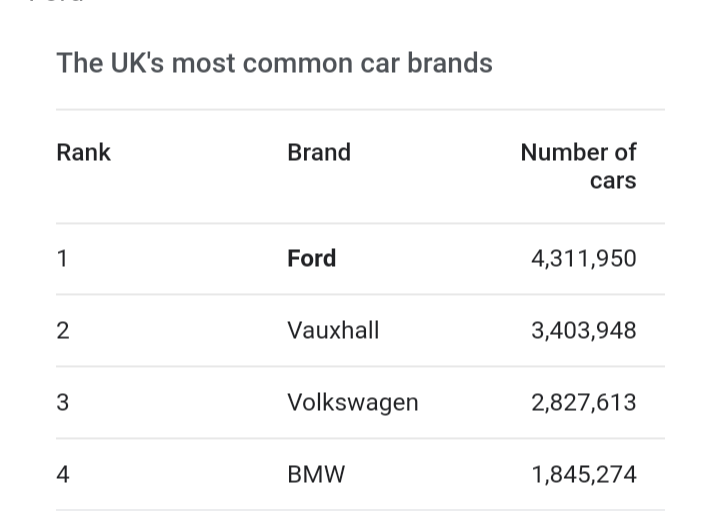Select the Volkswagen brand name
720x513 pixels.
[x=352, y=402]
